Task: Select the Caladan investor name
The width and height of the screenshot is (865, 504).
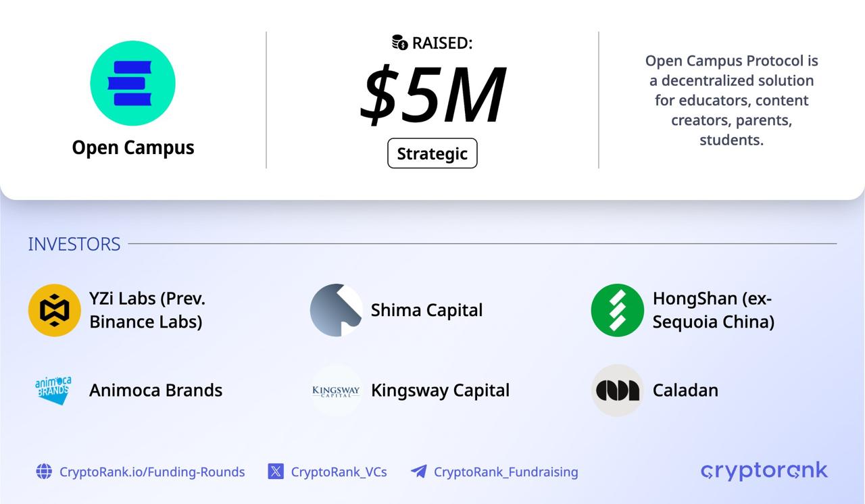Action: click(685, 390)
